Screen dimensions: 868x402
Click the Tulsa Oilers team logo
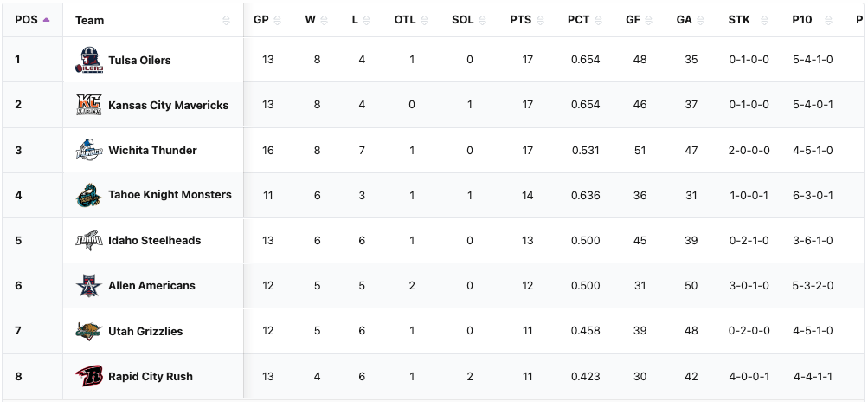coord(89,60)
